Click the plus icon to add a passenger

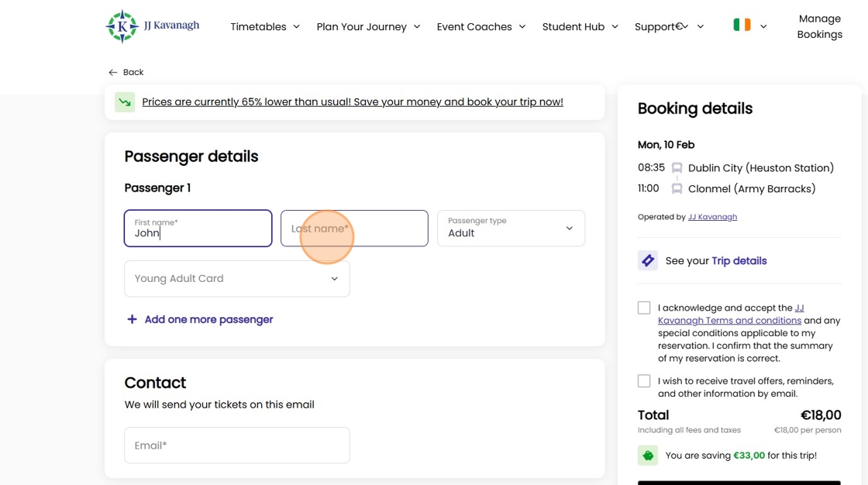pyautogui.click(x=132, y=319)
